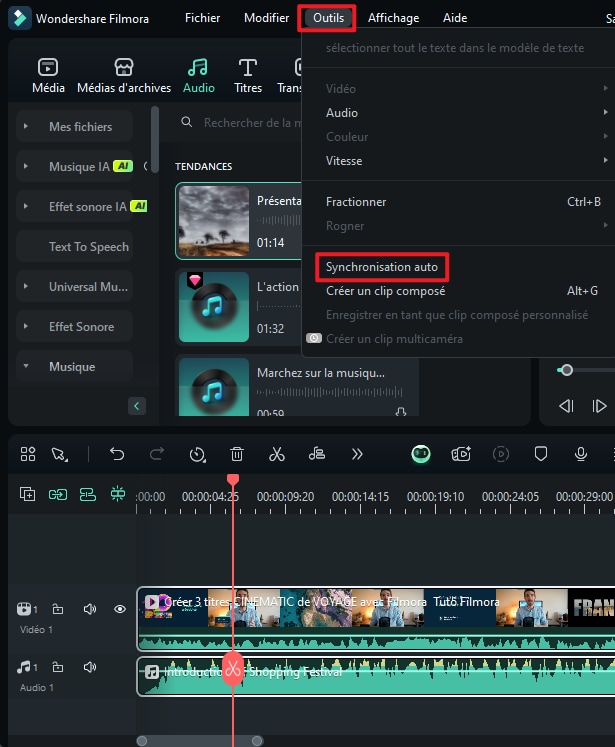Click the sidebar vertical scrollbar
Image resolution: width=615 pixels, height=747 pixels.
click(154, 139)
